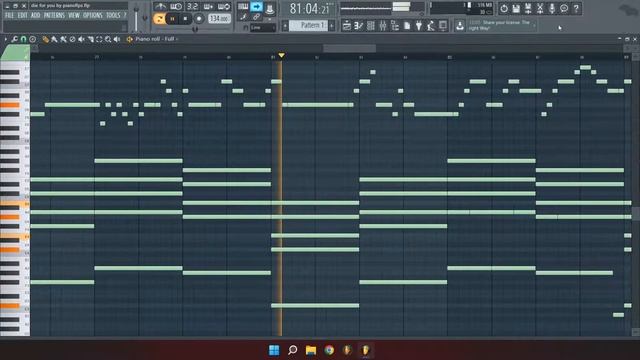This screenshot has height=360, width=640.
Task: Click the record button
Action: (199, 19)
